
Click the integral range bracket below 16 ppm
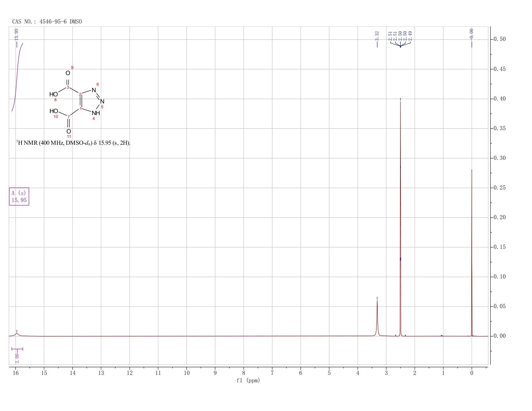(x=17, y=349)
